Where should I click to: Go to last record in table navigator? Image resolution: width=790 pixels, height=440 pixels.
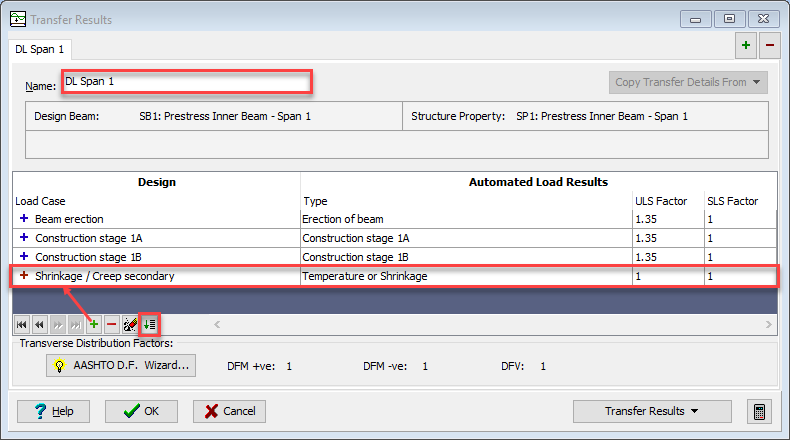pos(76,325)
